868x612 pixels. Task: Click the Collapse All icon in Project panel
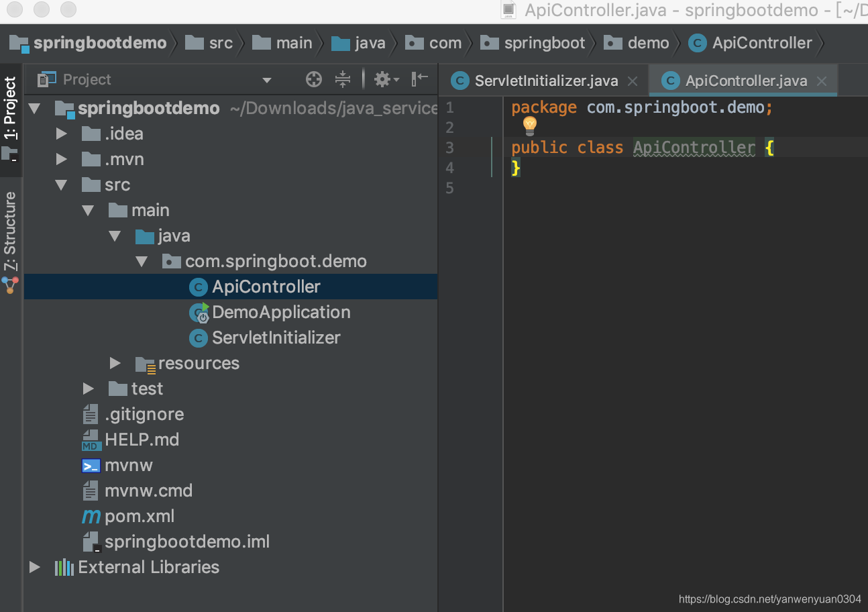click(343, 80)
